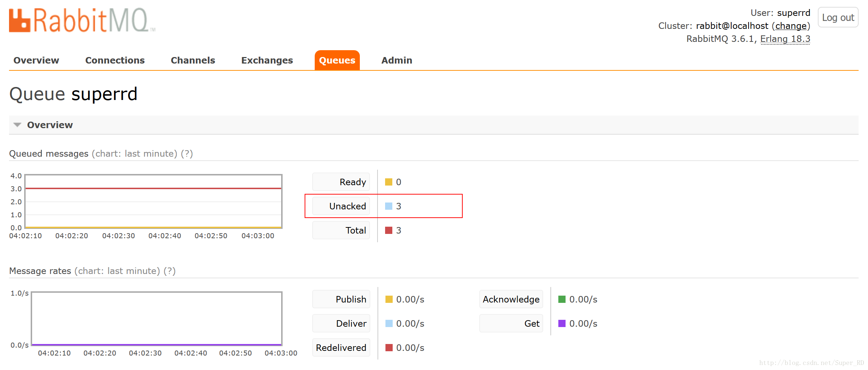Open the Exchanges tab
The height and width of the screenshot is (370, 868).
tap(267, 60)
